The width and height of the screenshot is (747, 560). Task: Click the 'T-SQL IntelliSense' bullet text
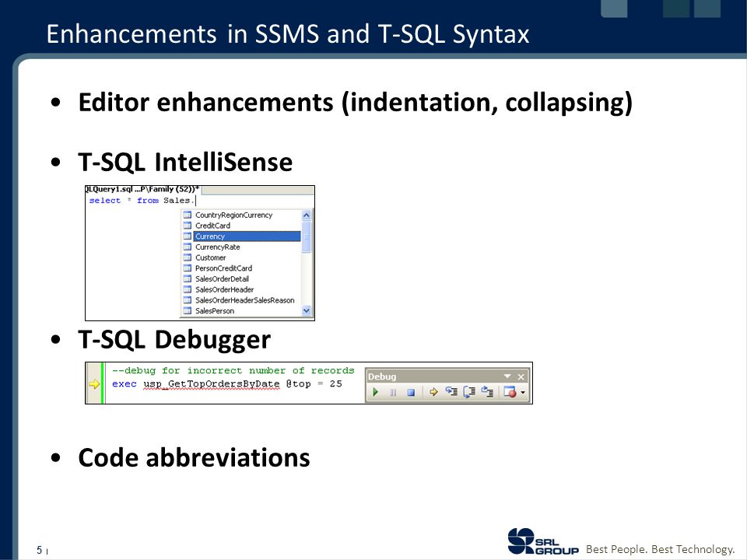185,162
